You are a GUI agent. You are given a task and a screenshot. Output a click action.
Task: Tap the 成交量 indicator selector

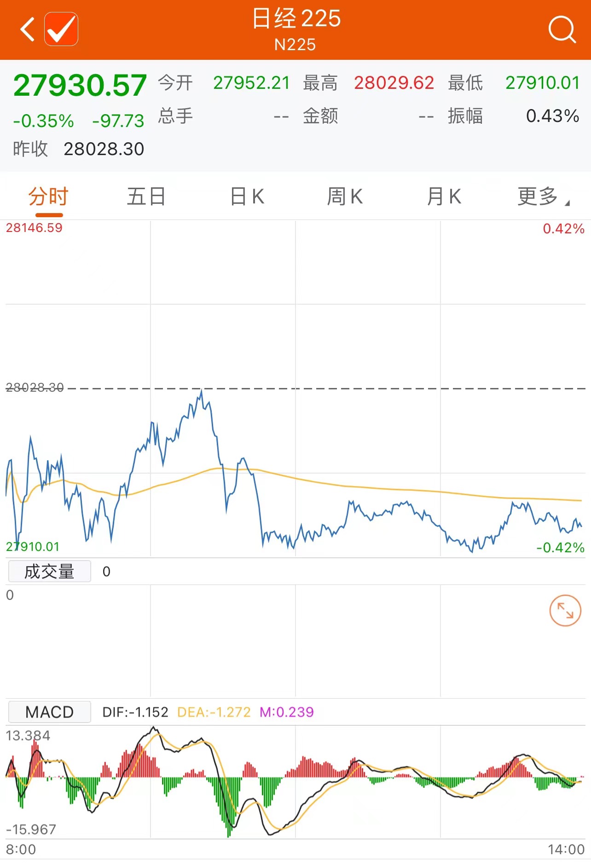tap(49, 572)
